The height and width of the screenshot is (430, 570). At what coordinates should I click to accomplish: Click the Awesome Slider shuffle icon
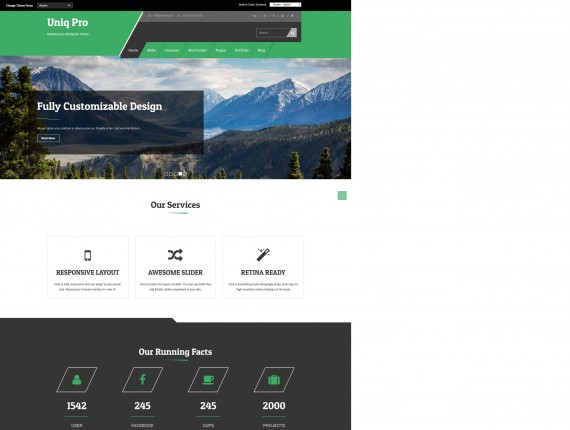click(x=175, y=255)
